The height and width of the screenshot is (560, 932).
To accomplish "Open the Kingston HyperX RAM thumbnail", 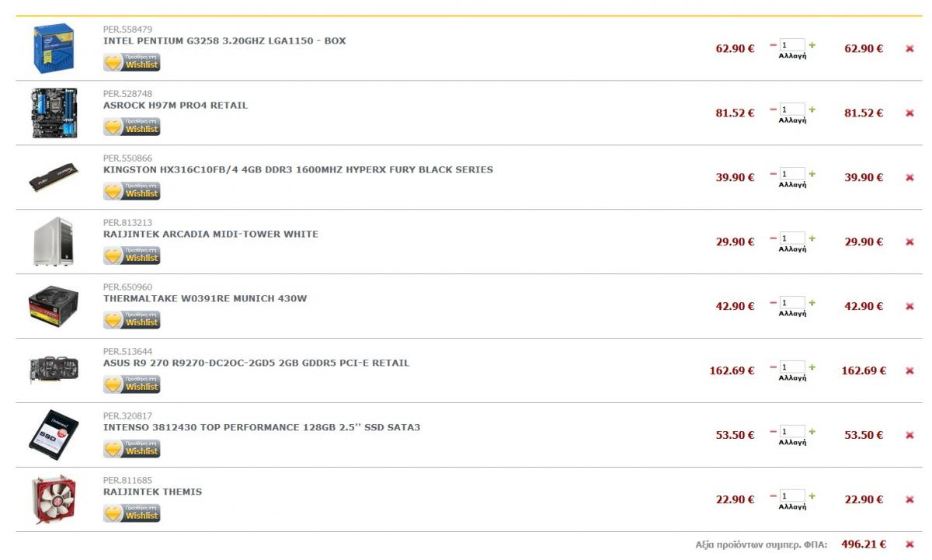I will (x=54, y=177).
